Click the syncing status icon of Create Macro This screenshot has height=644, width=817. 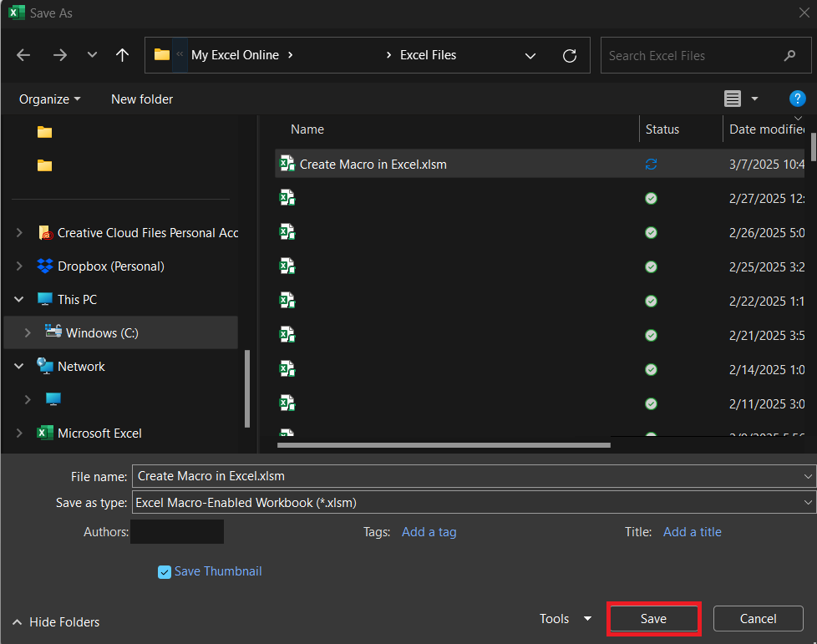651,164
